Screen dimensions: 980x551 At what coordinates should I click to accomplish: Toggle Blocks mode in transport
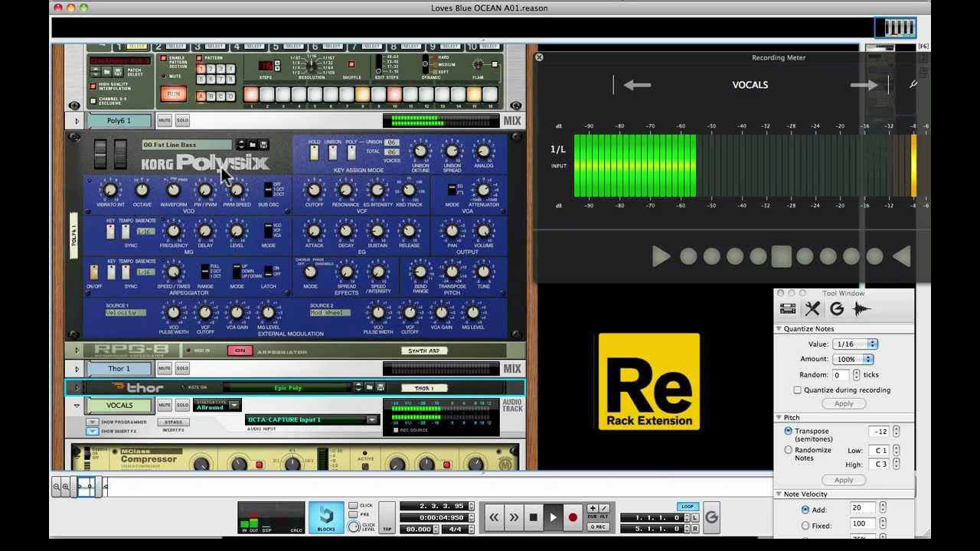(326, 517)
